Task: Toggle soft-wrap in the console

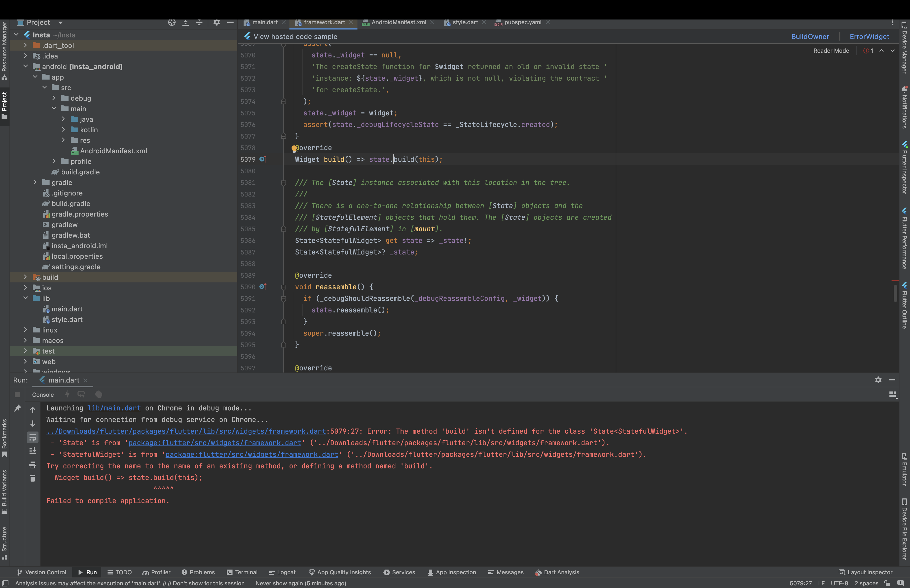Action: pos(33,438)
